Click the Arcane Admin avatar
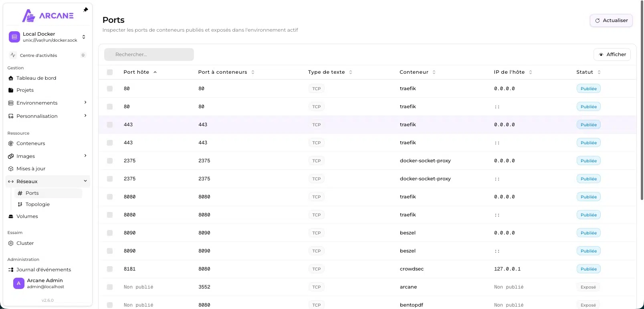Screen dimensions: 644x309 [18, 283]
